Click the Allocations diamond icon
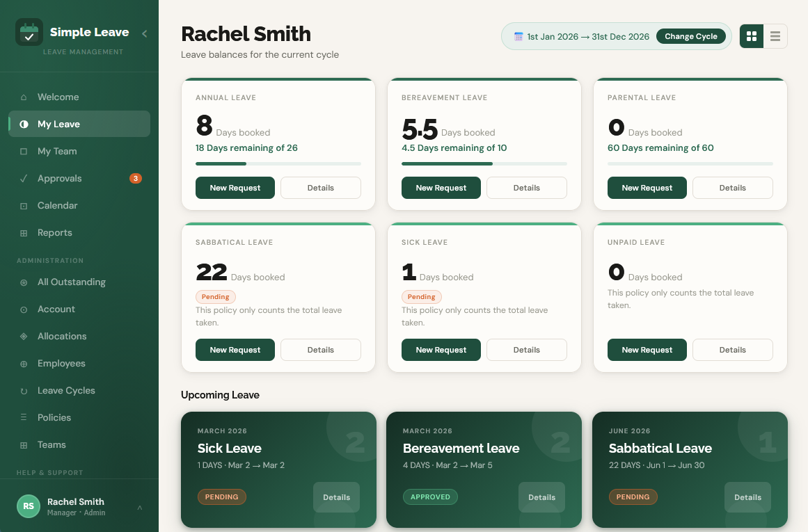The image size is (808, 532). click(x=24, y=337)
